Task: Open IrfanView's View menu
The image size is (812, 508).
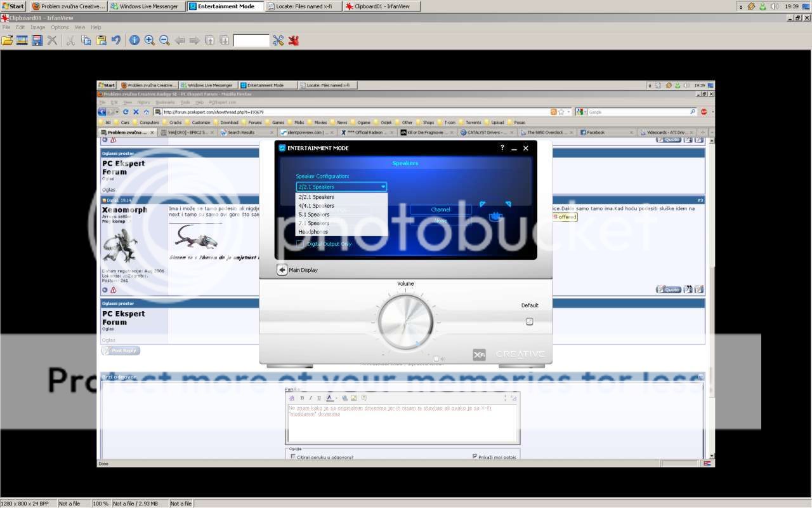Action: [x=80, y=27]
